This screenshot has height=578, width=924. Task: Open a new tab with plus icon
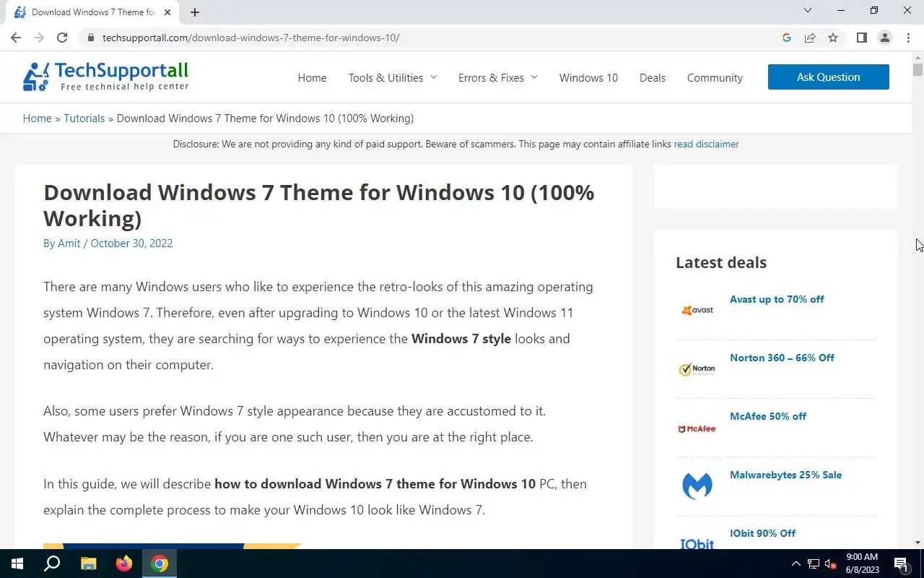(195, 12)
